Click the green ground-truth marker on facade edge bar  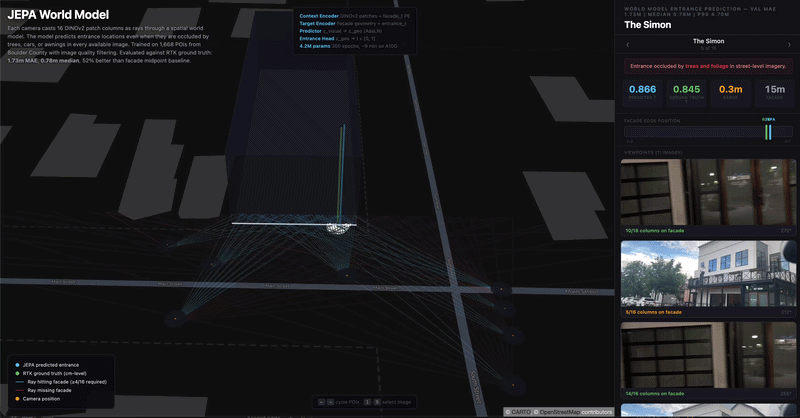click(766, 132)
